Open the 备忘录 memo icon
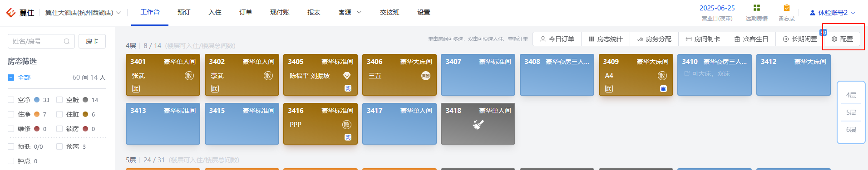 pyautogui.click(x=787, y=8)
